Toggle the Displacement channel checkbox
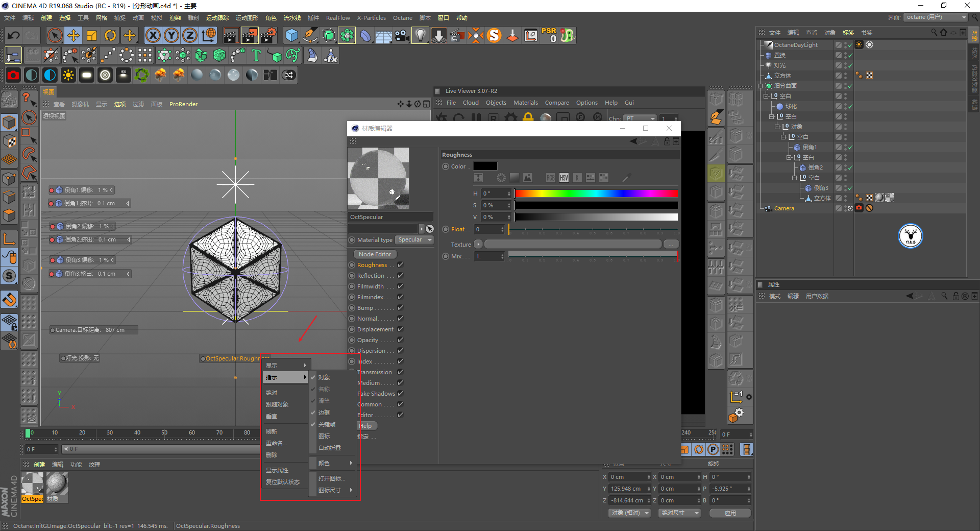Viewport: 980px width, 531px height. coord(400,329)
